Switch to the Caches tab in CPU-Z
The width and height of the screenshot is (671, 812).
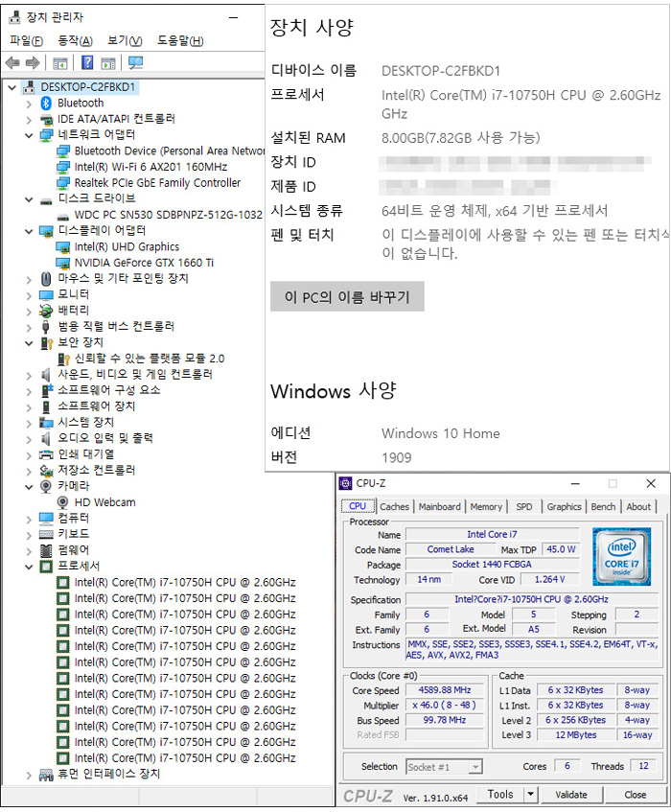pos(395,506)
